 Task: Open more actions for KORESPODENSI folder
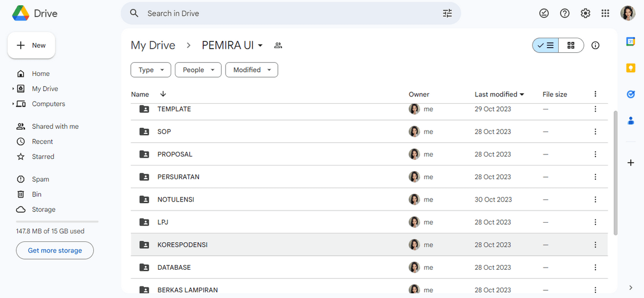595,245
